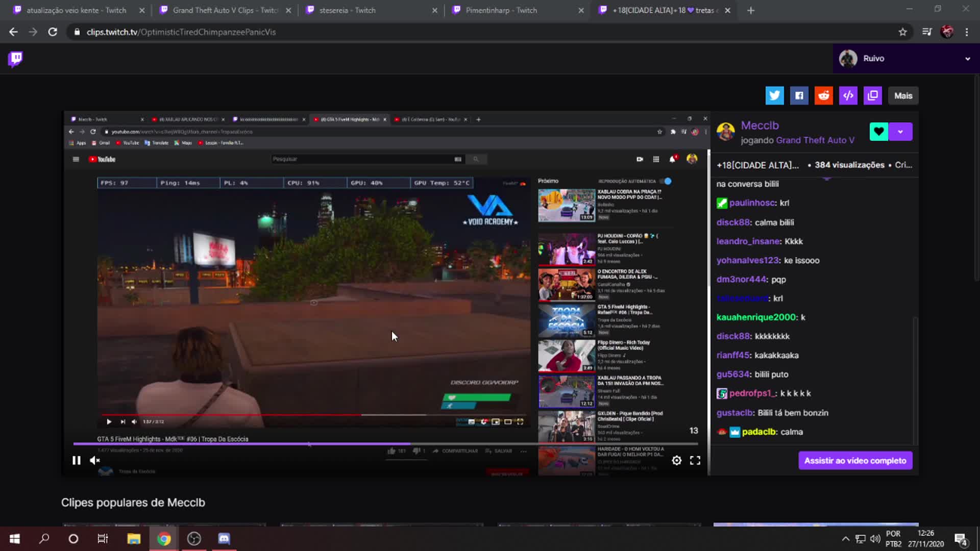Screen dimensions: 980x551
Task: Click chat user padaclb
Action: point(759,432)
